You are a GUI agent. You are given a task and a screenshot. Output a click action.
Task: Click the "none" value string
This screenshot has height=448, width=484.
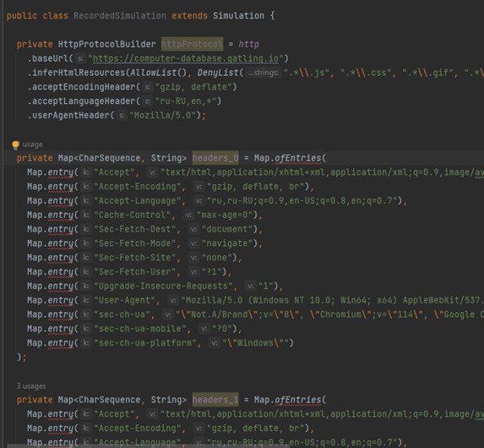(x=217, y=257)
